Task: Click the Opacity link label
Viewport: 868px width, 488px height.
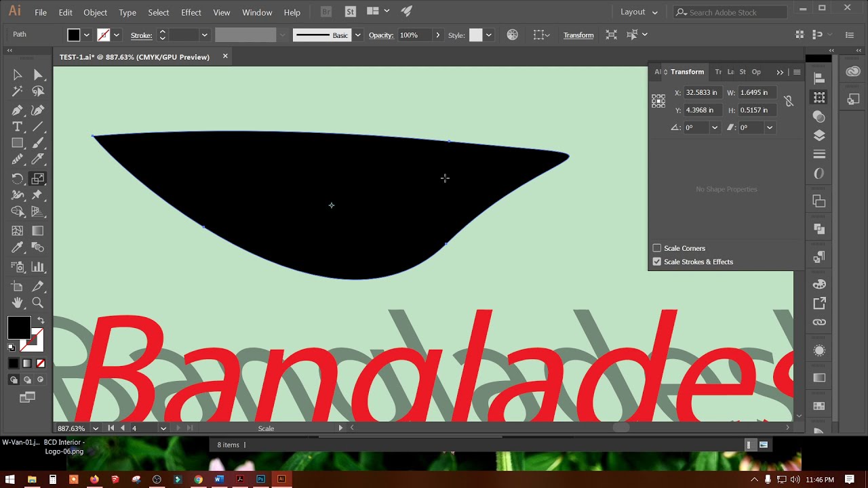Action: click(x=381, y=35)
